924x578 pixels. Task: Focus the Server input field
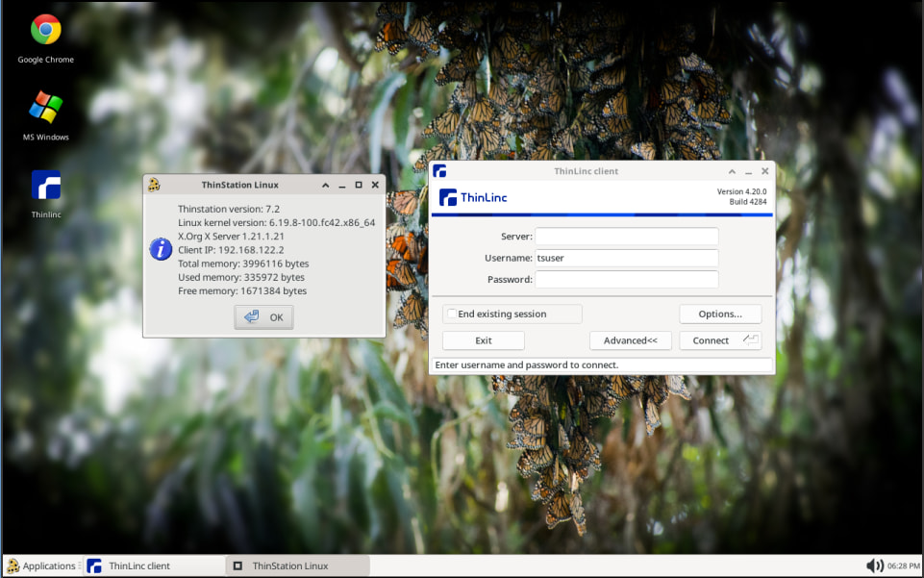626,237
